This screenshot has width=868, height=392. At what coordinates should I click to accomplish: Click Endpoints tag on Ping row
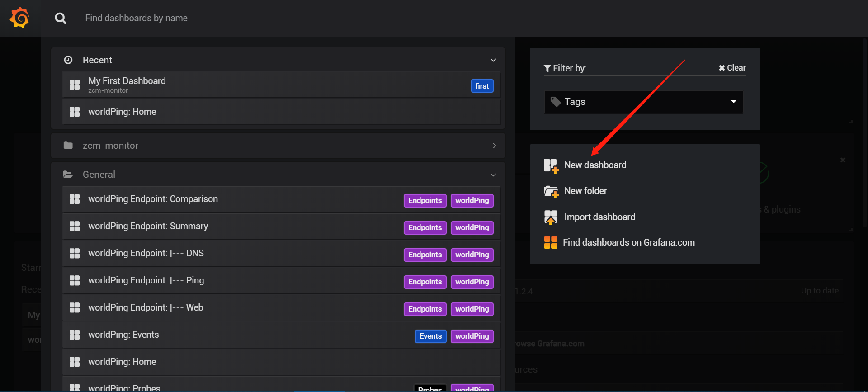point(425,282)
